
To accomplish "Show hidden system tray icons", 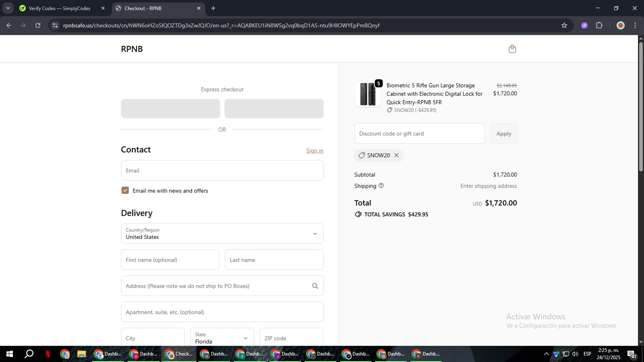I will click(x=546, y=354).
